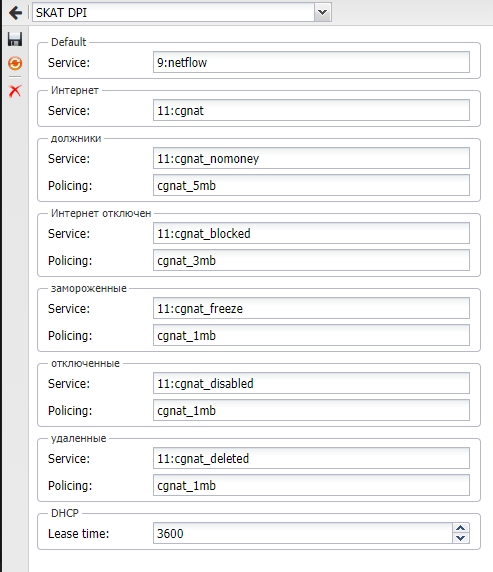The image size is (493, 572).
Task: Click Policing field under замороженные group
Action: [x=311, y=335]
